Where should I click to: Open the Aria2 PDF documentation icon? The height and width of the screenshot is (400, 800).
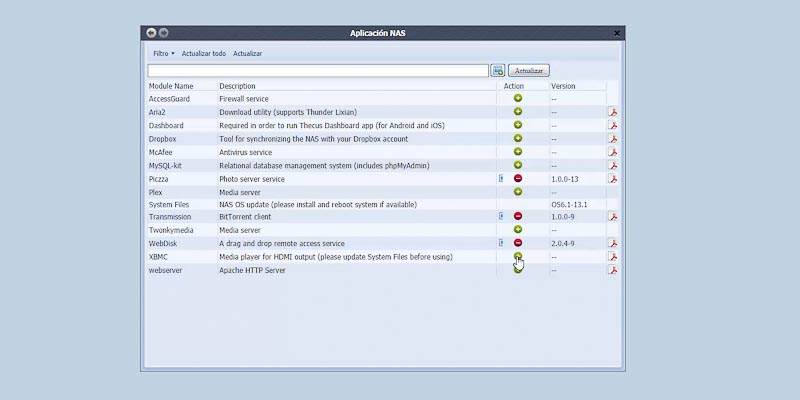[x=613, y=112]
